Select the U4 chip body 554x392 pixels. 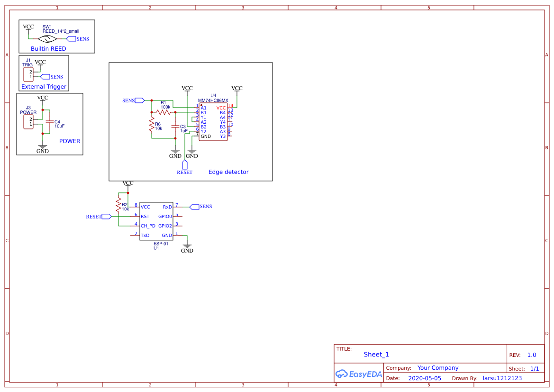click(x=213, y=122)
